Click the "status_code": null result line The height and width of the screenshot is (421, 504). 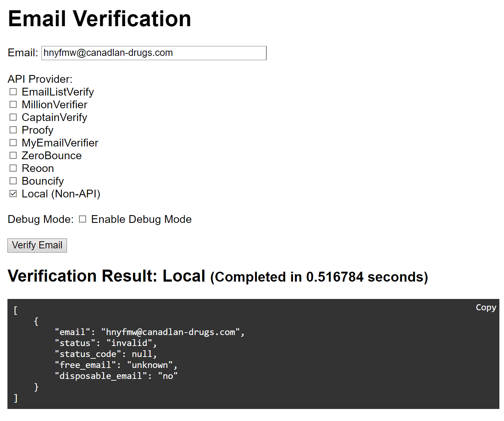[x=106, y=354]
